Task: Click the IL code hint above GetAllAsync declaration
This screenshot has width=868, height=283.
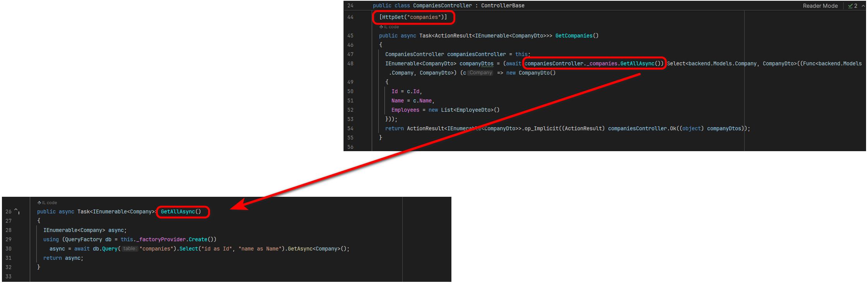Action: coord(47,203)
